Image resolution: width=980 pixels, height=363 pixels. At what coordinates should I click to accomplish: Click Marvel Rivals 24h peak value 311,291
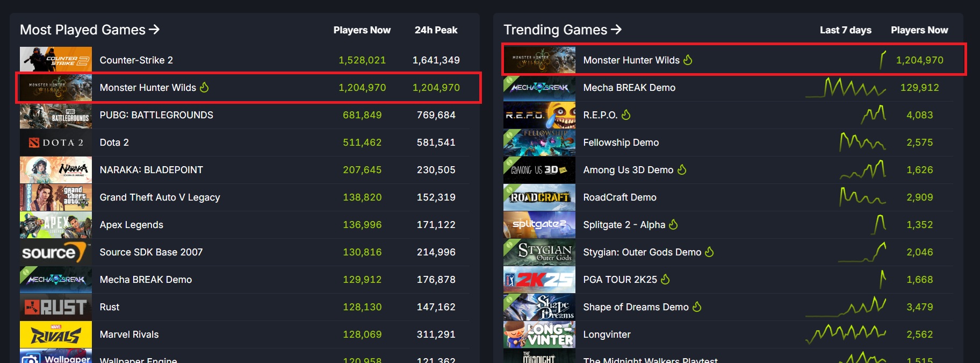[436, 334]
